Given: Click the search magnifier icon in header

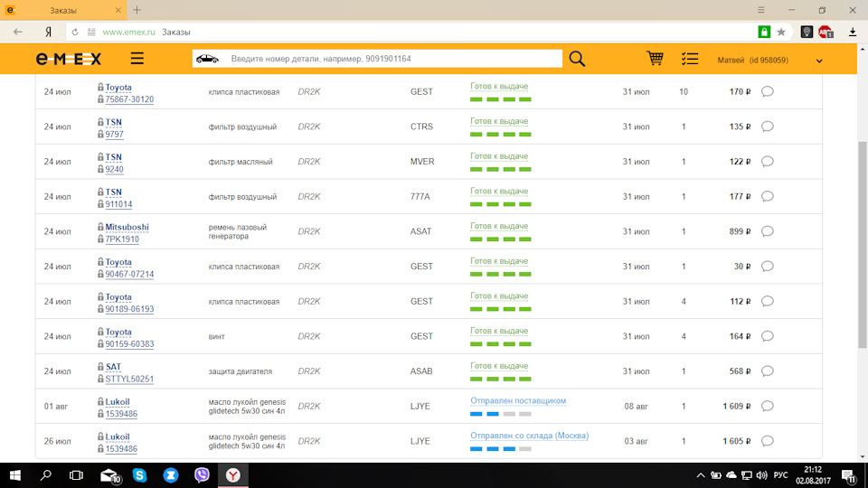Looking at the screenshot, I should coord(577,59).
